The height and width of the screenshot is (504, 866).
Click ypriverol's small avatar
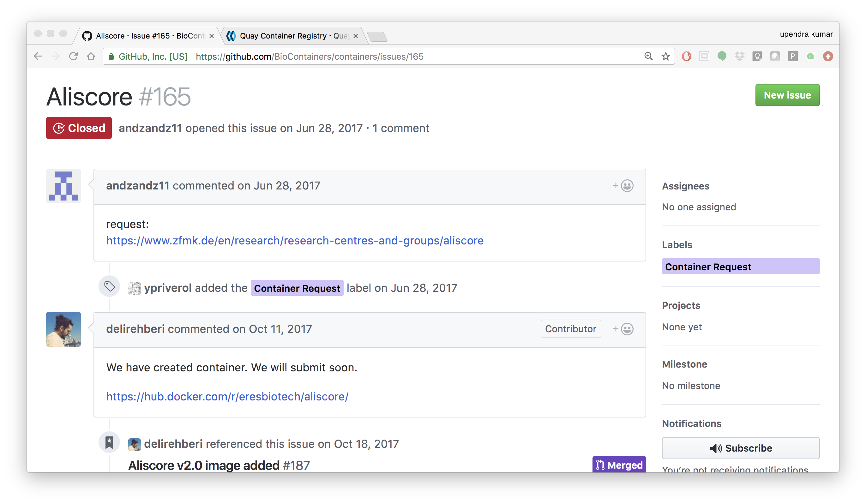[134, 289]
